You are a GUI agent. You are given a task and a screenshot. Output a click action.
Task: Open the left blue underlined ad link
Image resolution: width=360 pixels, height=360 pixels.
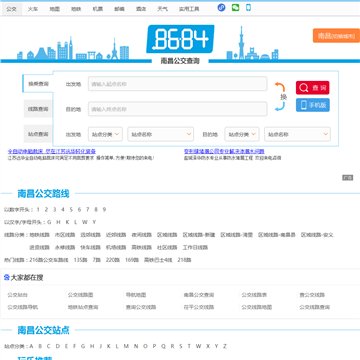click(x=52, y=151)
